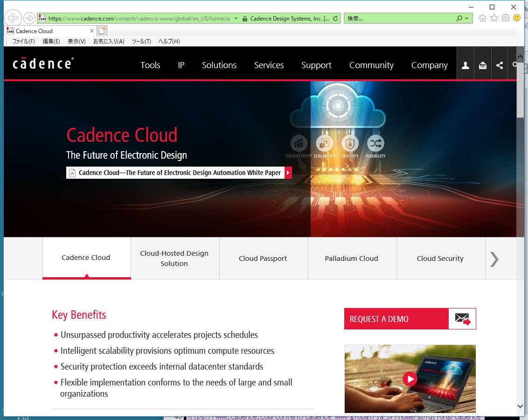The width and height of the screenshot is (528, 420).
Task: Open the Community navigation item
Action: [x=371, y=65]
